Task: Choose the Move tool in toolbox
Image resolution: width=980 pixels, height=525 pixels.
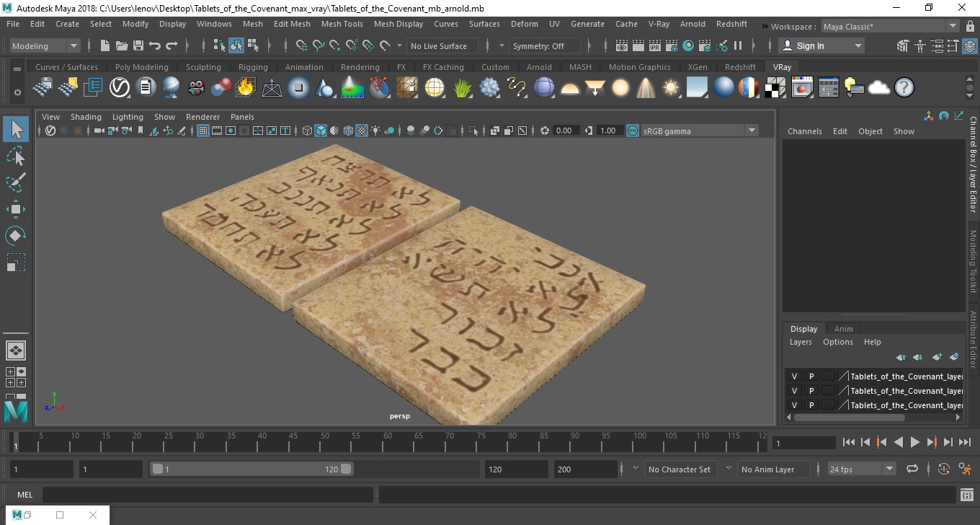Action: (x=16, y=209)
